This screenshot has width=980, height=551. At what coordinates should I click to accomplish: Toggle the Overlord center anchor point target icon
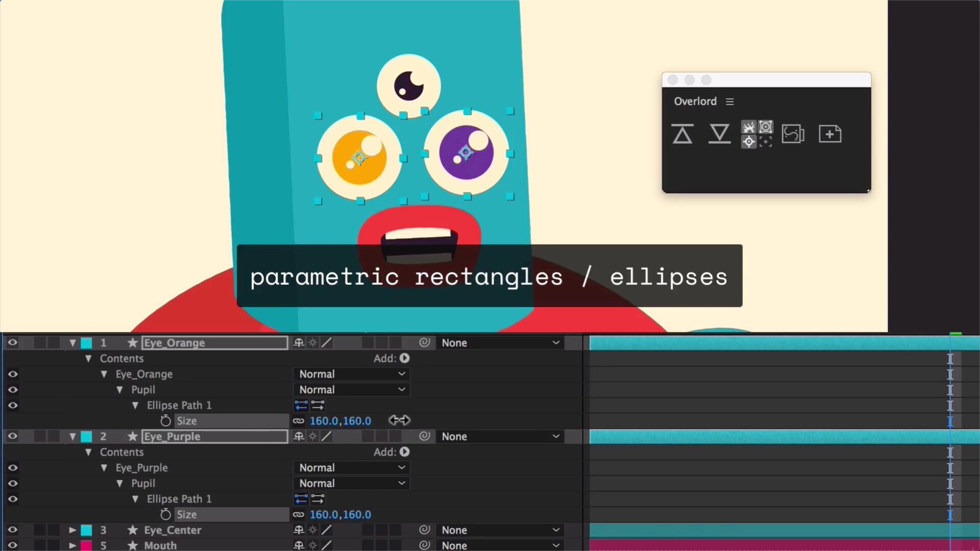tap(748, 142)
